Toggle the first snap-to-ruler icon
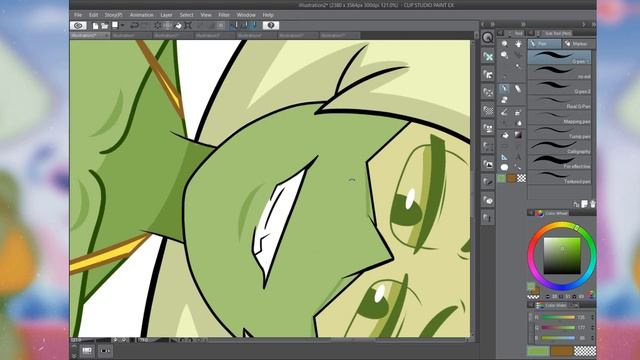The height and width of the screenshot is (360, 640). click(234, 26)
